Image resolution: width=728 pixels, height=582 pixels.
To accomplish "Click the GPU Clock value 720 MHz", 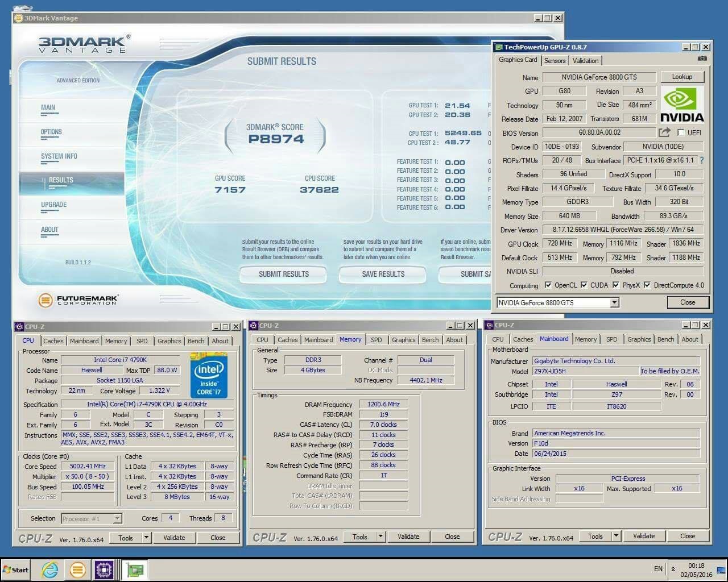I will click(560, 243).
